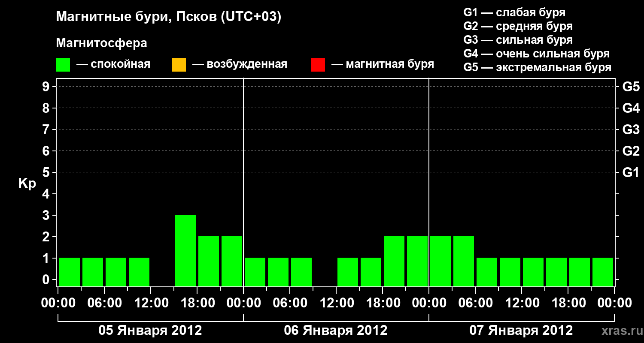Click the '06:00' time label under 06 January
This screenshot has width=644, height=343.
coord(290,303)
